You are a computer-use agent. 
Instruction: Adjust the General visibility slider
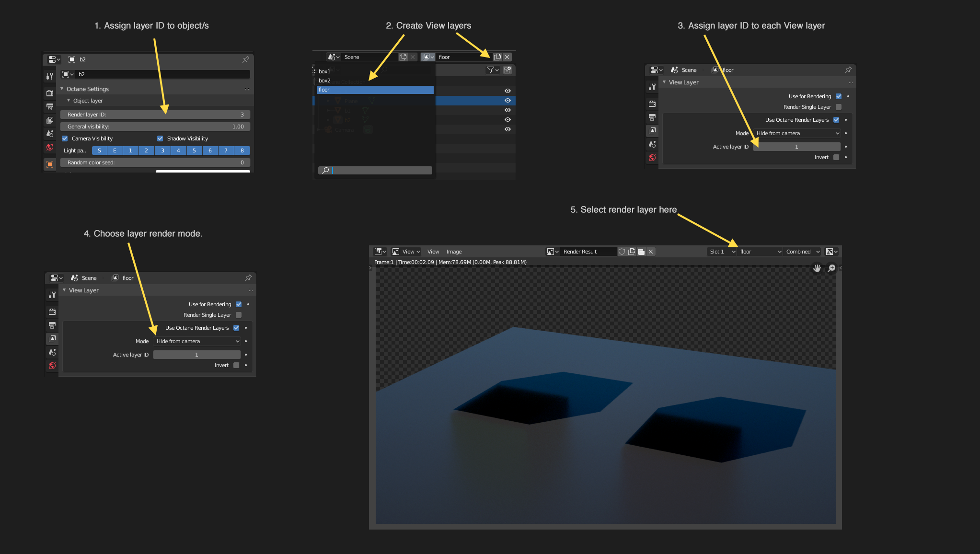click(155, 127)
